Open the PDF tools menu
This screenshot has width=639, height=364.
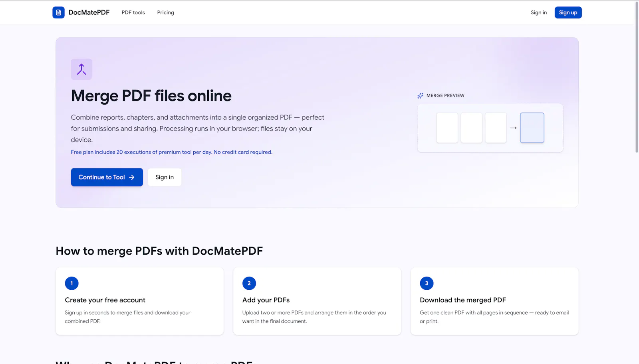coord(133,12)
